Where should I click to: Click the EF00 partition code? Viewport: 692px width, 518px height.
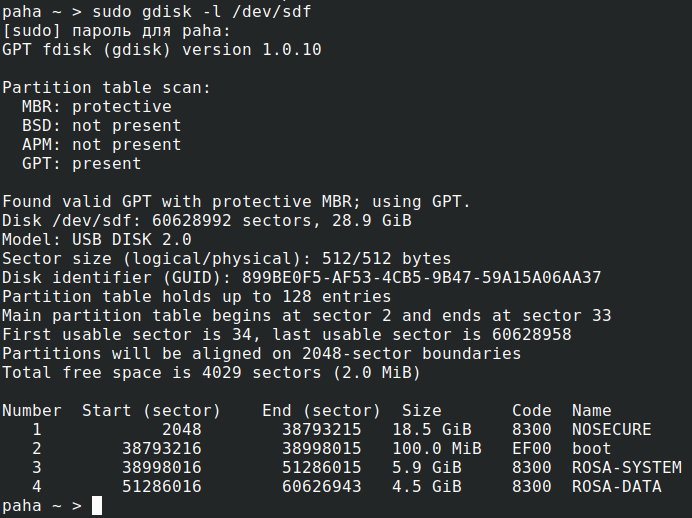(531, 448)
